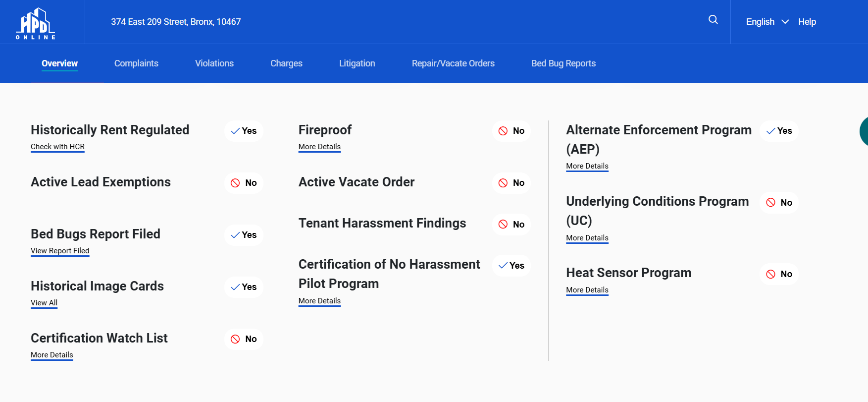Click No badge for Active Vacate Order

511,183
